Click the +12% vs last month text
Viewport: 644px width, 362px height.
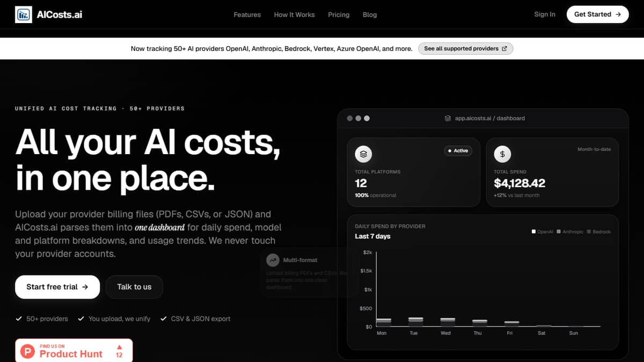click(x=517, y=196)
